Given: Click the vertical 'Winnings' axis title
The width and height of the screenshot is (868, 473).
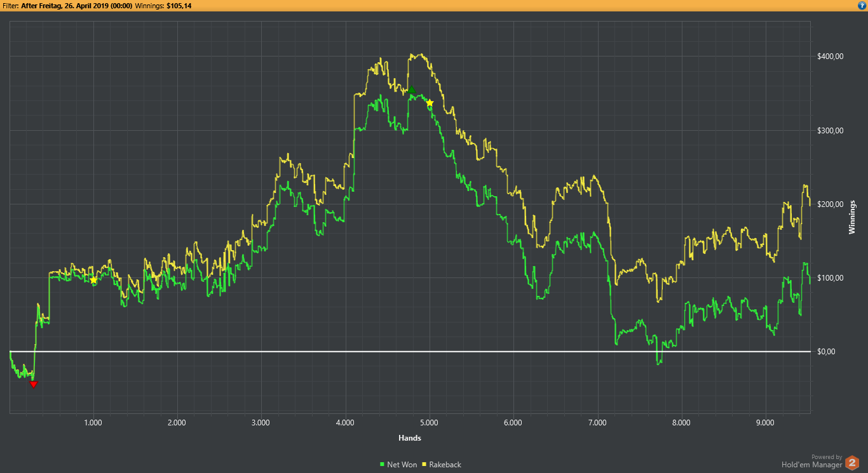Looking at the screenshot, I should 852,217.
